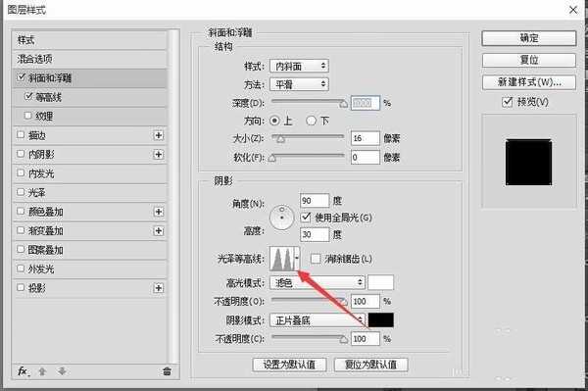Viewport: 588px width, 391px height.
Task: Toggle the 预览 checkbox
Action: [x=507, y=102]
